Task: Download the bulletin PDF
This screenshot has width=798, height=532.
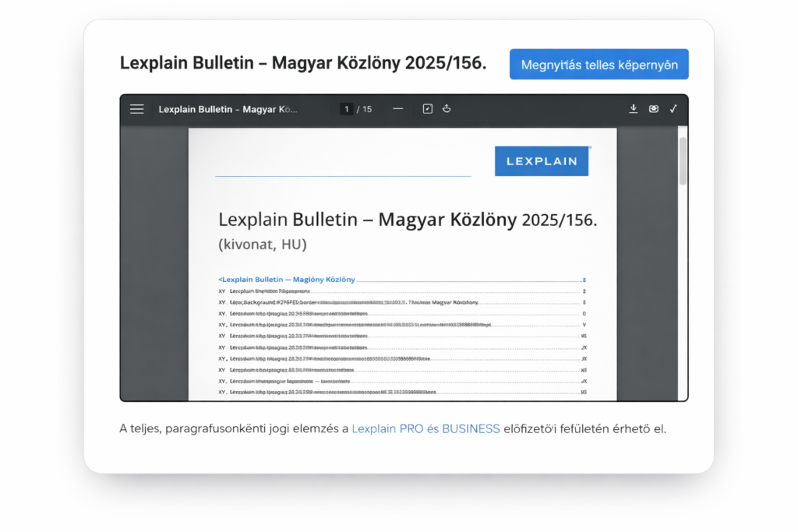Action: (634, 108)
